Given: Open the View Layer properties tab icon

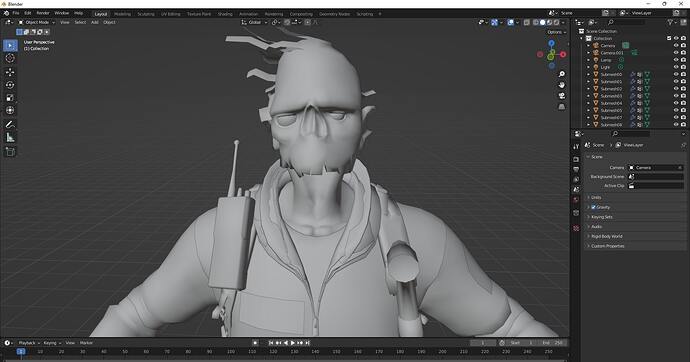Looking at the screenshot, I should pos(576,179).
